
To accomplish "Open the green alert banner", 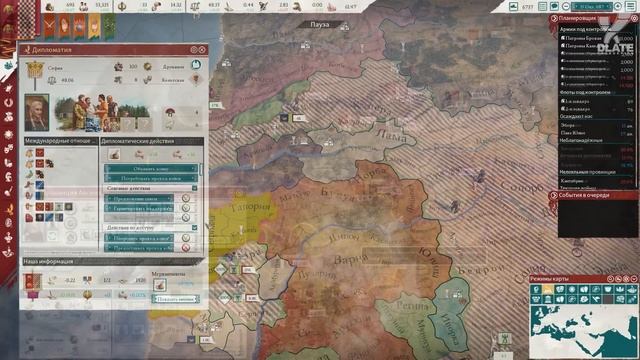I will [109, 26].
